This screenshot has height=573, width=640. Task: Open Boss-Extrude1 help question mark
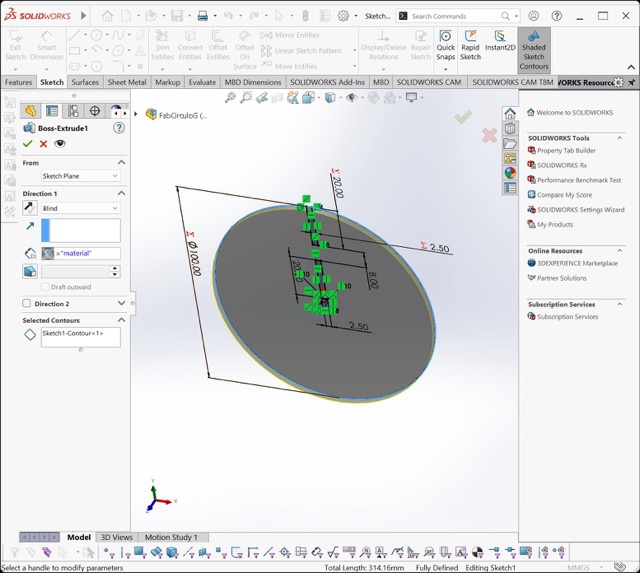pyautogui.click(x=119, y=128)
